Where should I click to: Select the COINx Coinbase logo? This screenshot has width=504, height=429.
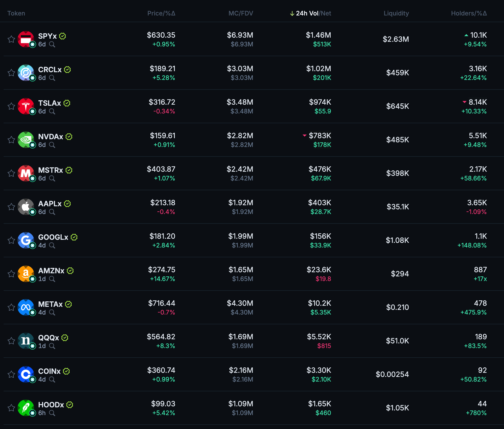tap(26, 374)
